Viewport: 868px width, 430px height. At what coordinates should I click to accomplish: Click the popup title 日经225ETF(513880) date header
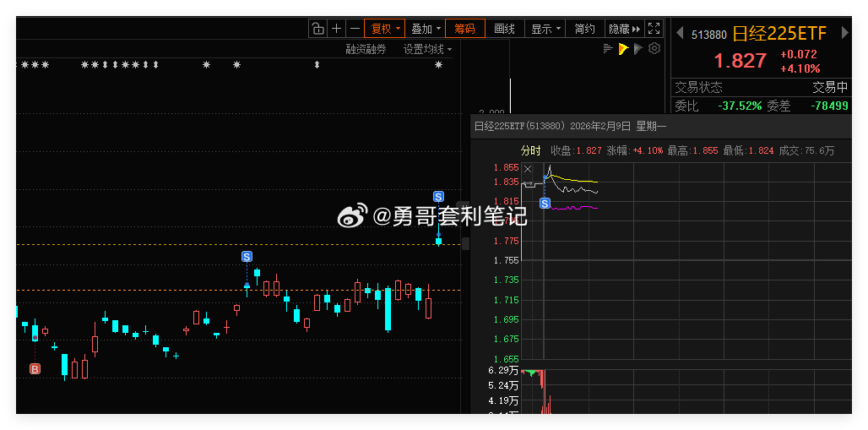pyautogui.click(x=571, y=127)
